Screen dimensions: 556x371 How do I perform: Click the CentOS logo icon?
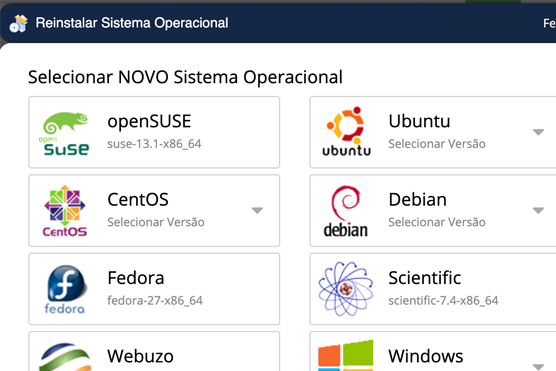[65, 211]
